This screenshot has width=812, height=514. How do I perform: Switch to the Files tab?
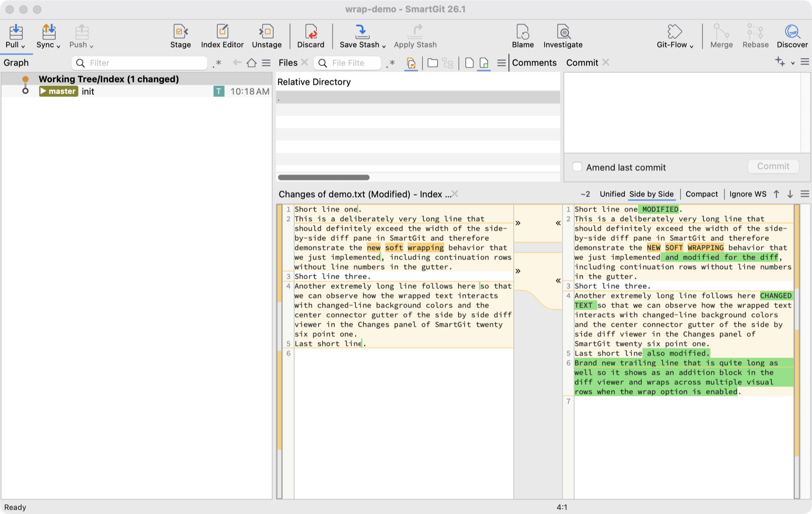point(288,63)
